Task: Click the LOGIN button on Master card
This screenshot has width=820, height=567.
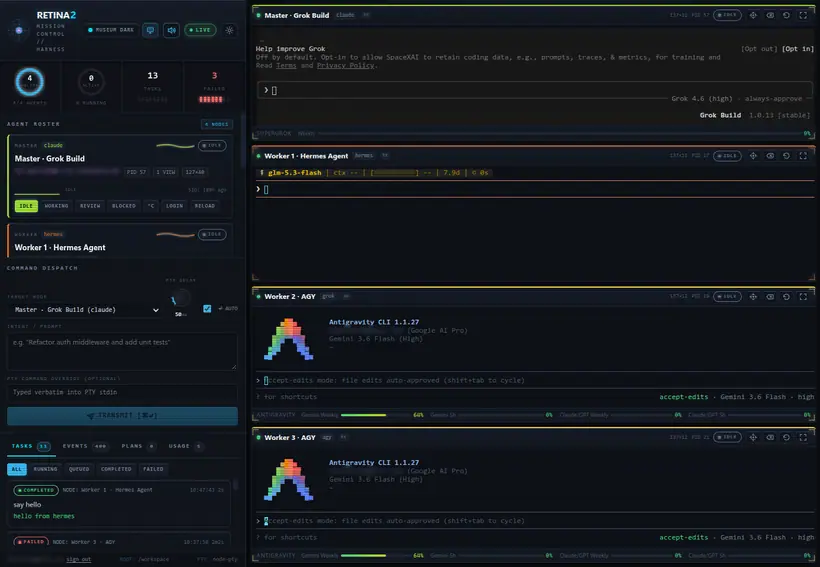Action: (175, 206)
